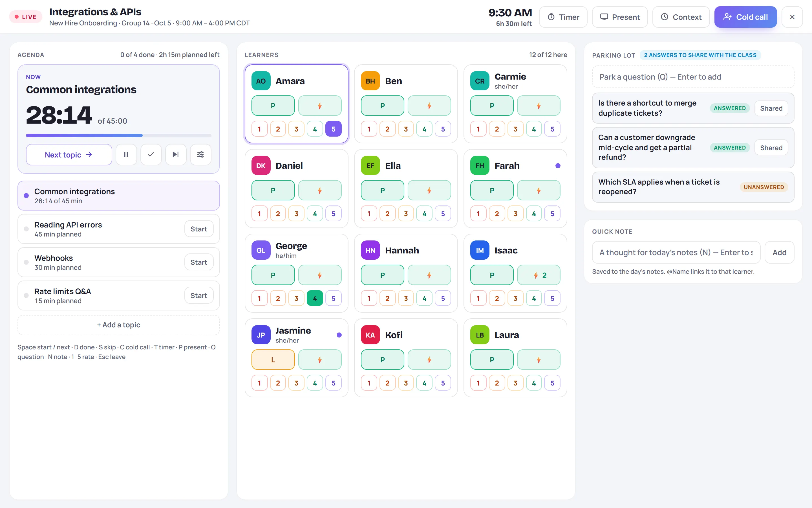Start the Reading API errors topic
This screenshot has height=508, width=812.
(199, 229)
